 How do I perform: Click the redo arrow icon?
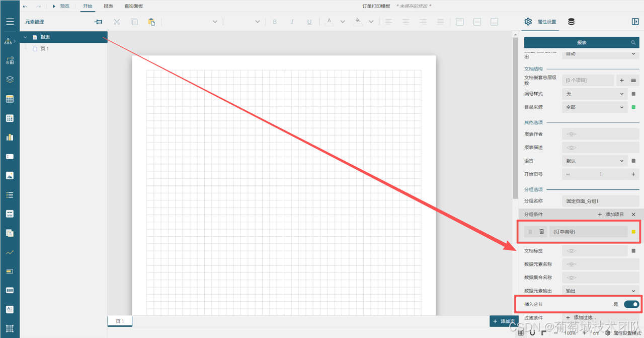[x=38, y=6]
